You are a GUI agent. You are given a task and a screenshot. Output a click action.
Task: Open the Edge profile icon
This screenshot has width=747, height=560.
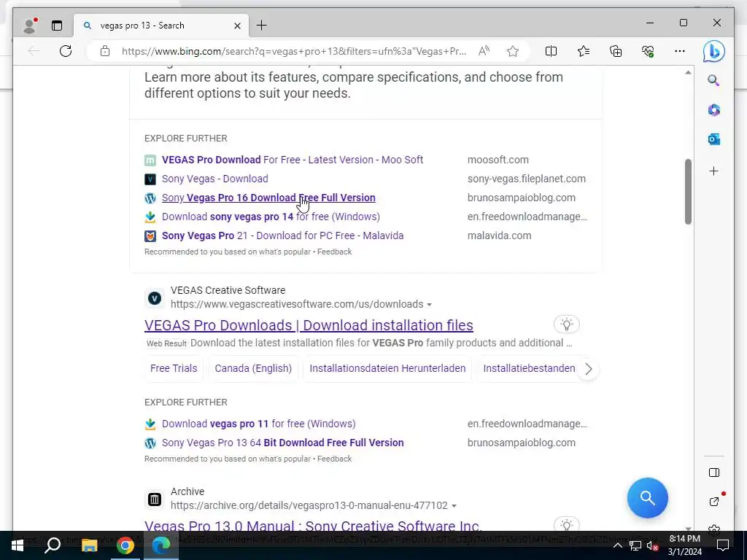tap(29, 26)
